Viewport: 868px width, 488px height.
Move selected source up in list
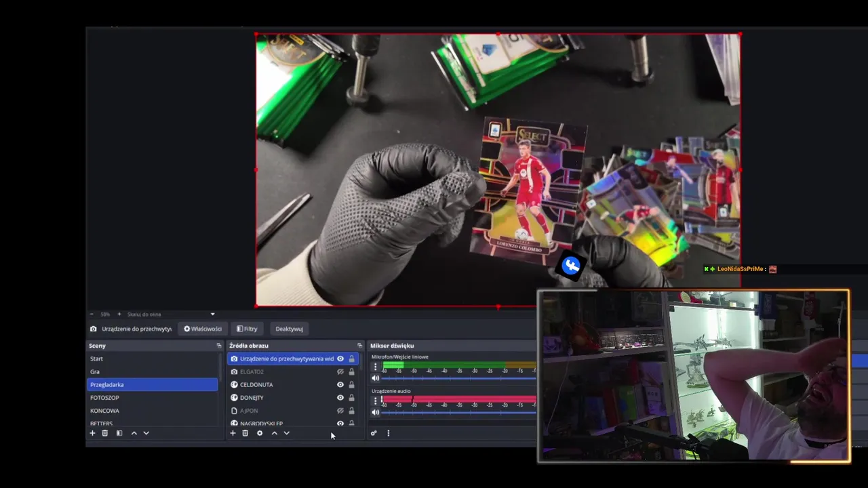(275, 433)
